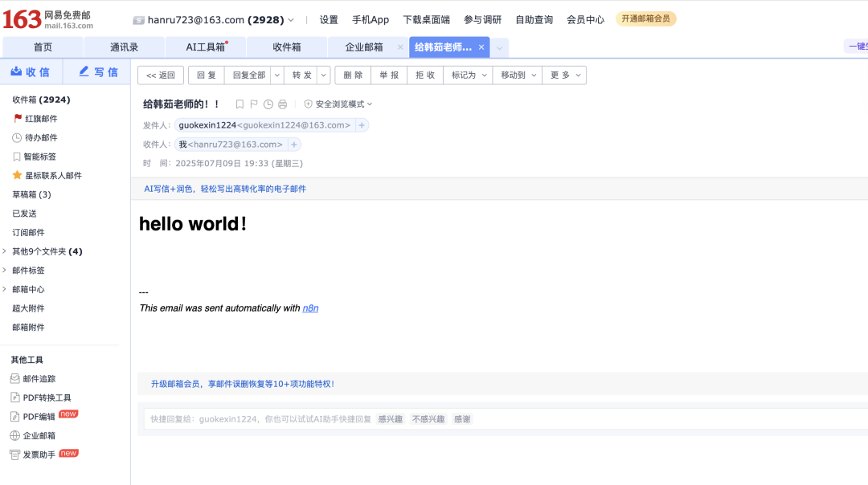This screenshot has width=868, height=485.
Task: Enable 安全浏览模式 safe browsing
Action: [x=338, y=104]
